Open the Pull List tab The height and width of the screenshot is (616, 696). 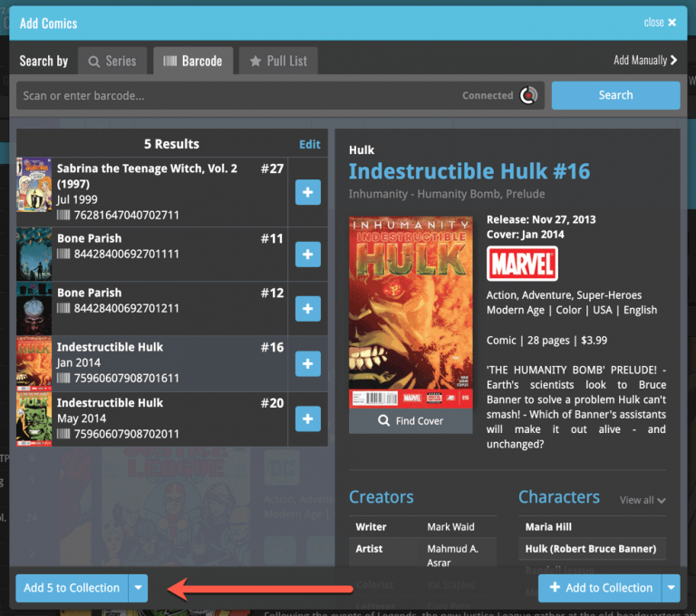tap(278, 61)
